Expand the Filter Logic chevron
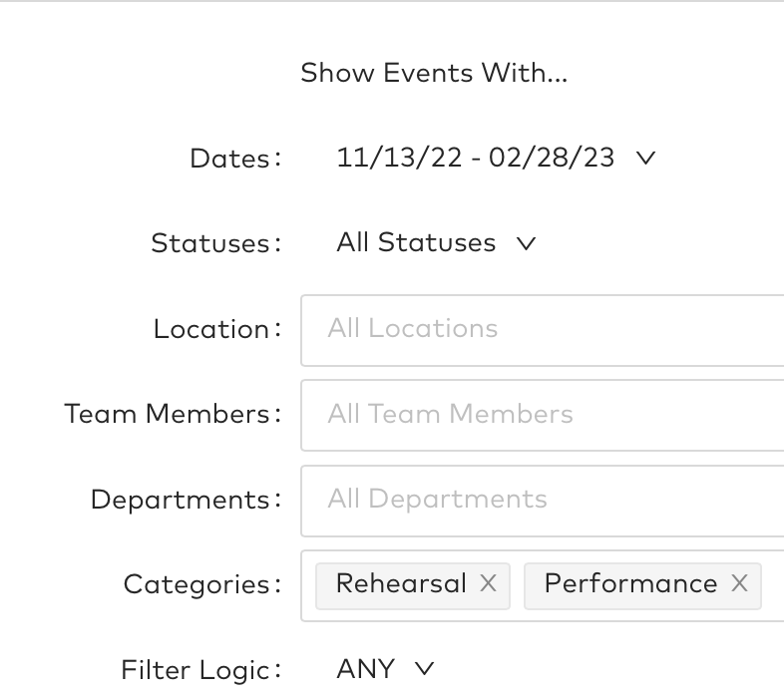The width and height of the screenshot is (784, 699). 425,669
